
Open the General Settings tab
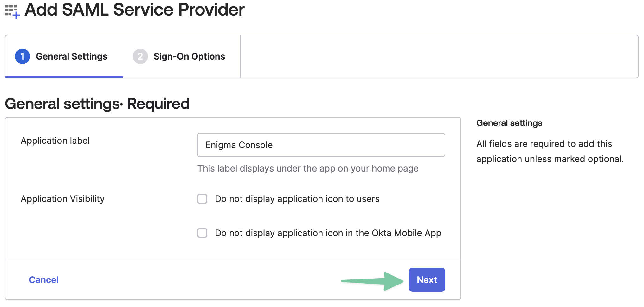coord(72,56)
